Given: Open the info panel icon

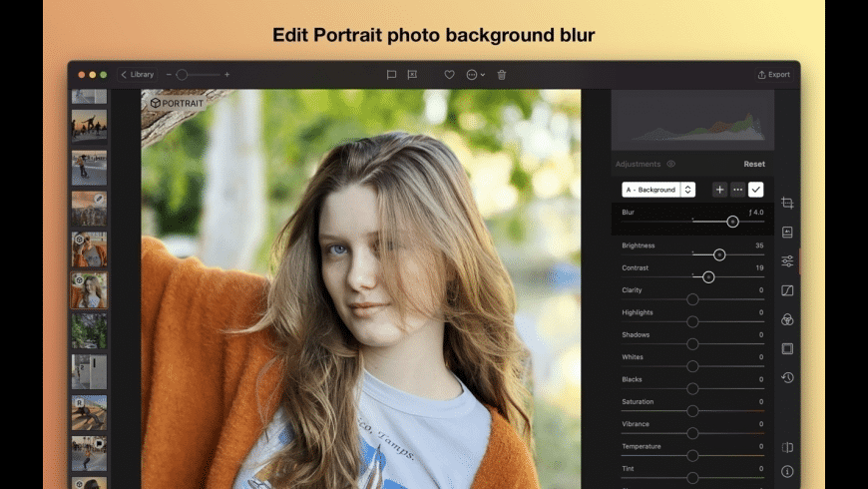Looking at the screenshot, I should [787, 471].
